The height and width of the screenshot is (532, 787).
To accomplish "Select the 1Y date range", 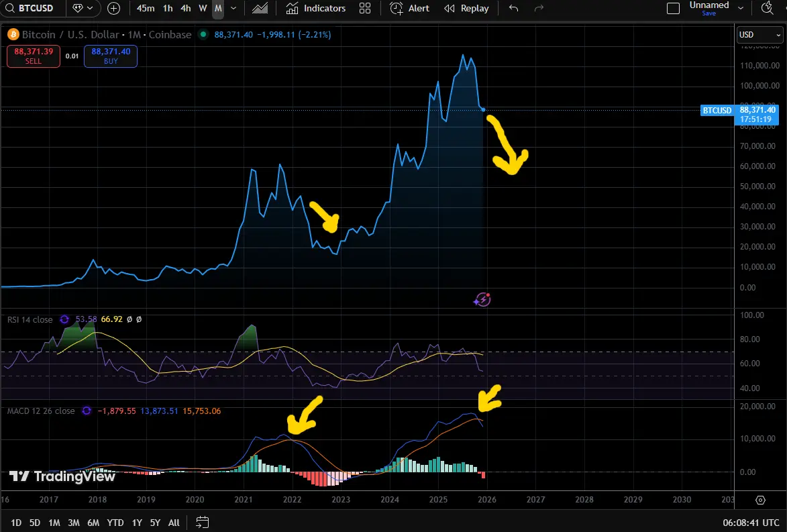I will click(x=137, y=523).
